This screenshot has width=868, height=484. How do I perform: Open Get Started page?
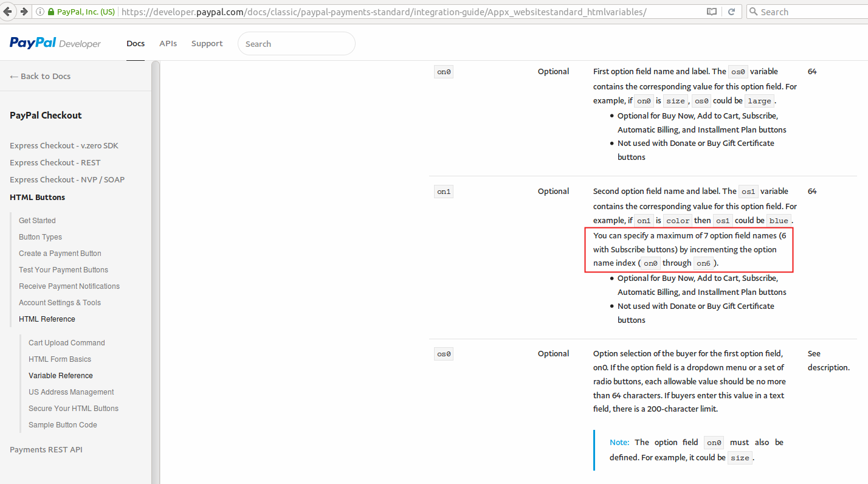pos(37,220)
